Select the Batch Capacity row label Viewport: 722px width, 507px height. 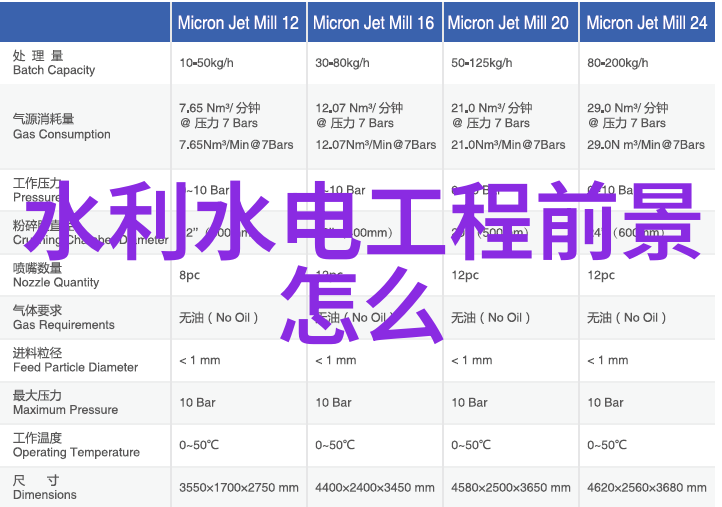tap(54, 63)
